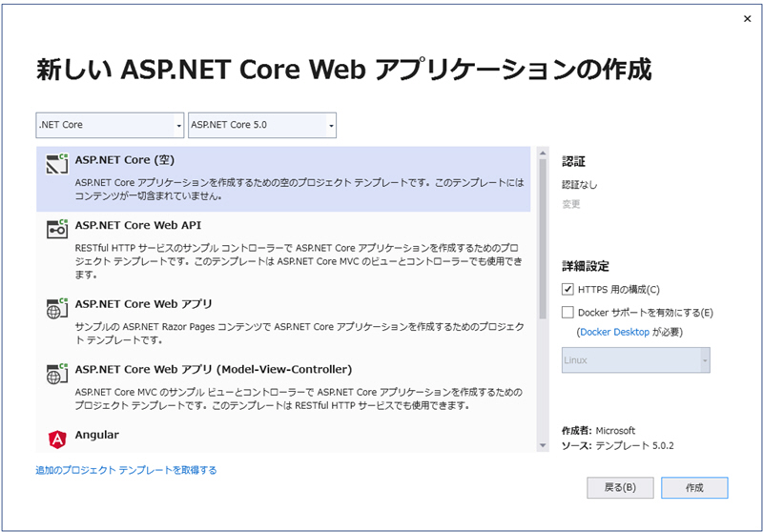The width and height of the screenshot is (763, 532).
Task: Click the ASP.NET Core Web API template icon
Action: click(x=57, y=229)
